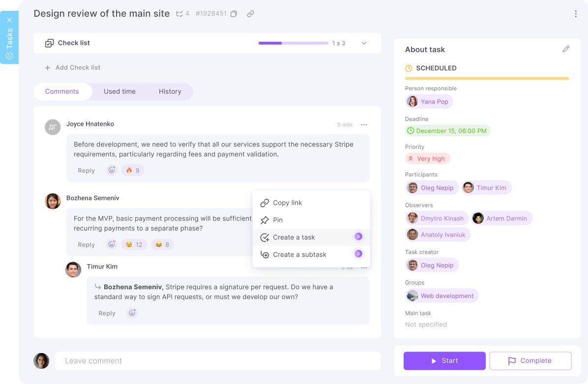Viewport: 588px width, 384px height.
Task: Add emoji reaction to Joyce Hnatenko's comment
Action: click(112, 170)
